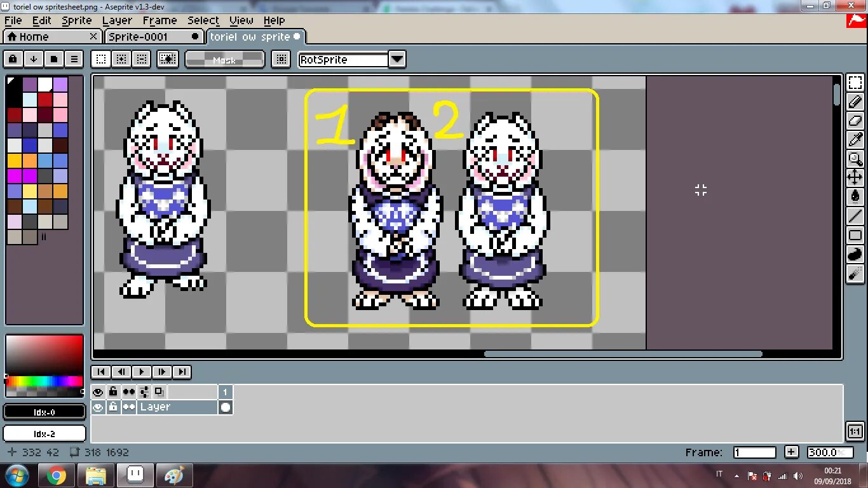The height and width of the screenshot is (488, 868).
Task: Click the rainbow hue bar
Action: 44,381
